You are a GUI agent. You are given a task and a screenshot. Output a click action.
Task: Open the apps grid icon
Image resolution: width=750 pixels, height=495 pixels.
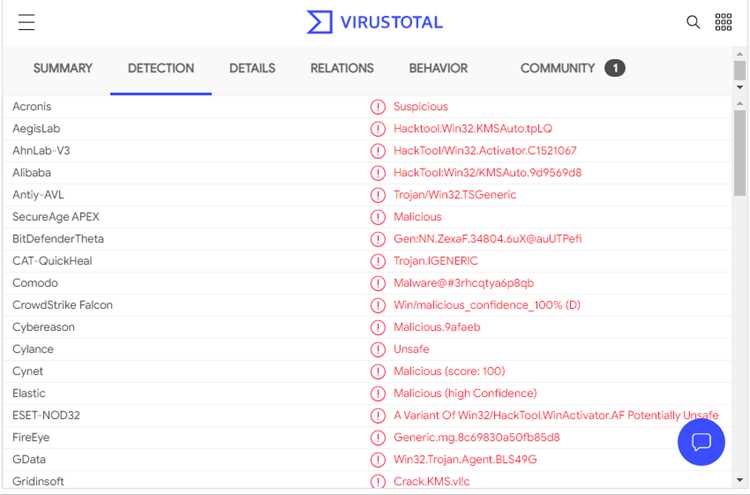[723, 22]
